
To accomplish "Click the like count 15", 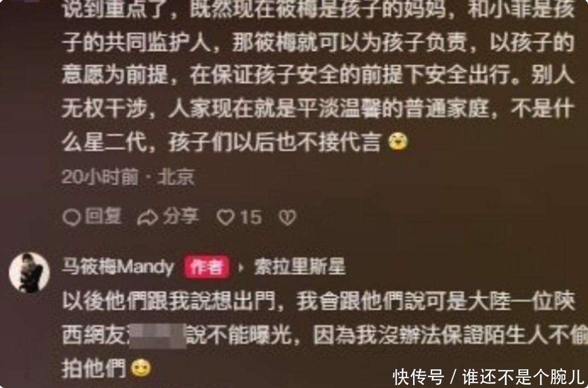I will tap(251, 218).
